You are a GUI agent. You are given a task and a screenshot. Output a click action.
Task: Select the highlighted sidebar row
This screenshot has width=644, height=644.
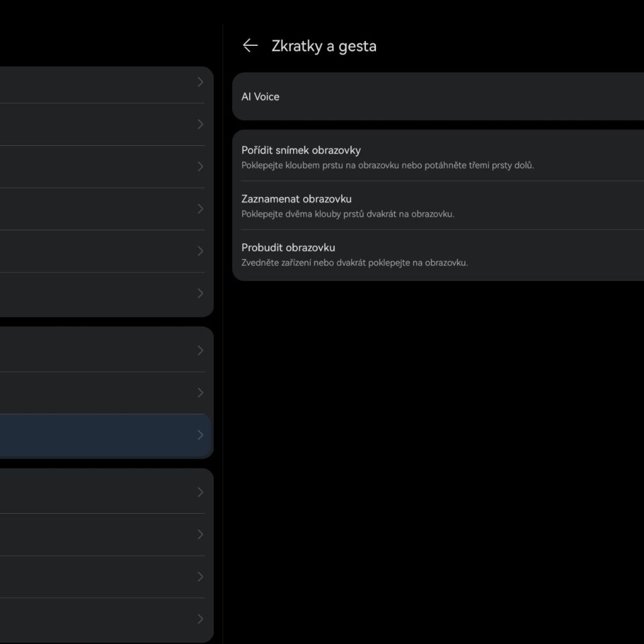[101, 435]
